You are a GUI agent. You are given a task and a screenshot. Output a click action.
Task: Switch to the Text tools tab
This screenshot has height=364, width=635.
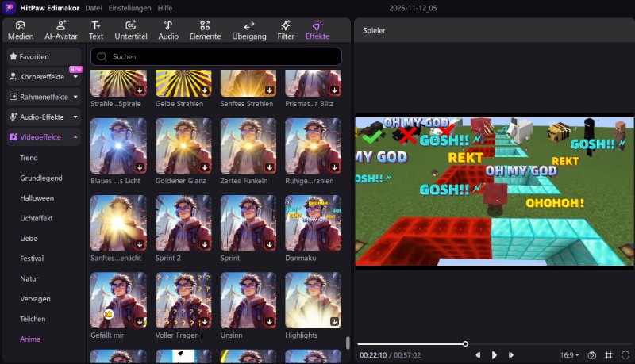(x=96, y=31)
